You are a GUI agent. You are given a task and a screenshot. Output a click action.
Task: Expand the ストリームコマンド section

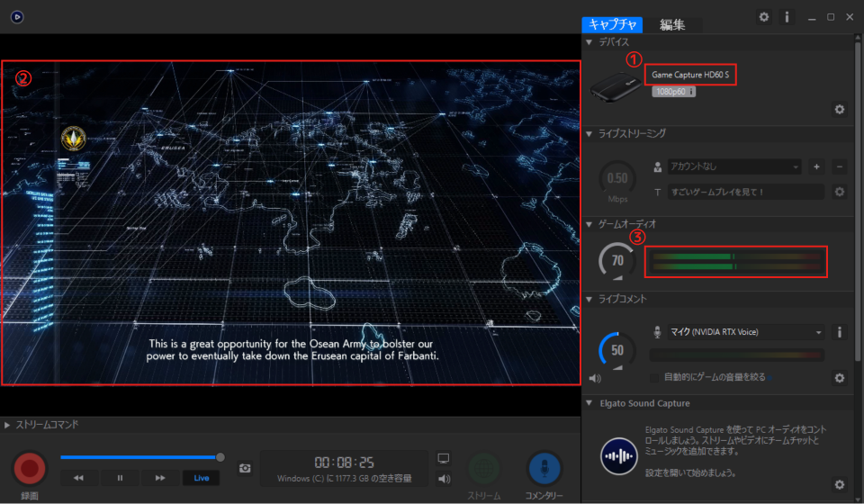[x=42, y=425]
